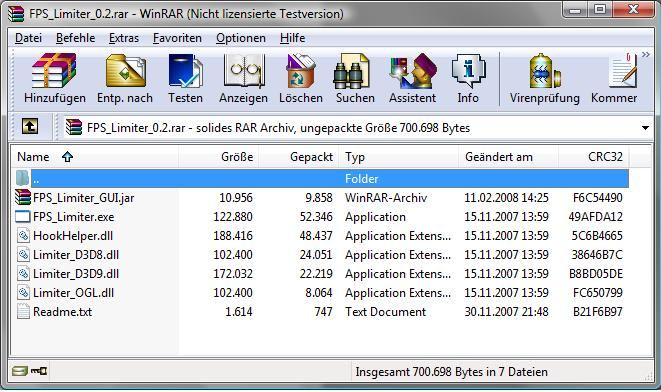
Task: Click the size value 122.880
Action: tap(233, 217)
